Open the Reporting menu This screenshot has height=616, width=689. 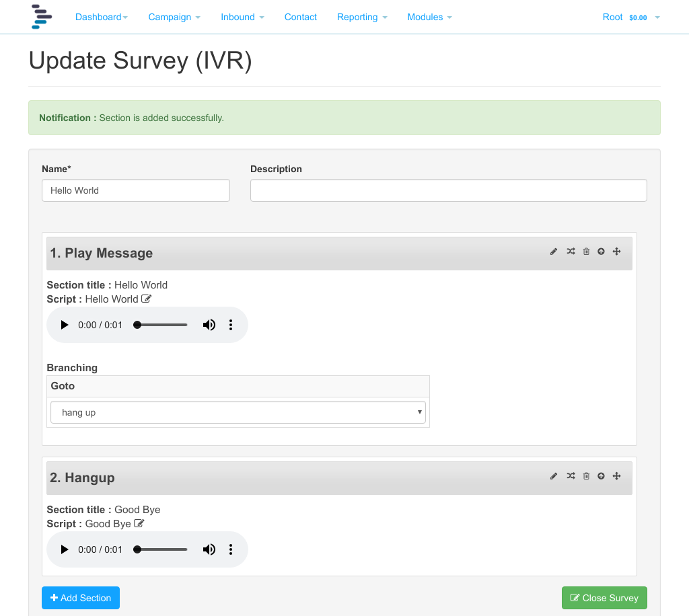(x=362, y=17)
